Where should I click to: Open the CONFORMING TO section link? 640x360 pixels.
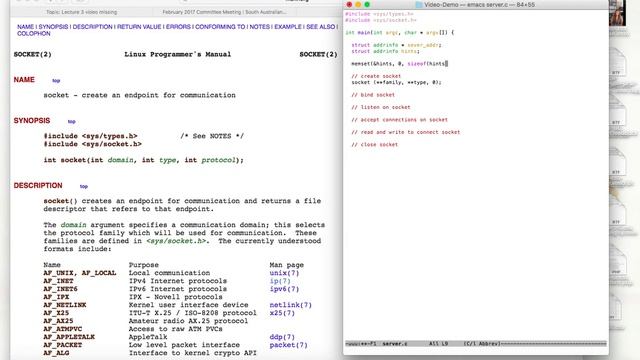[x=220, y=27]
